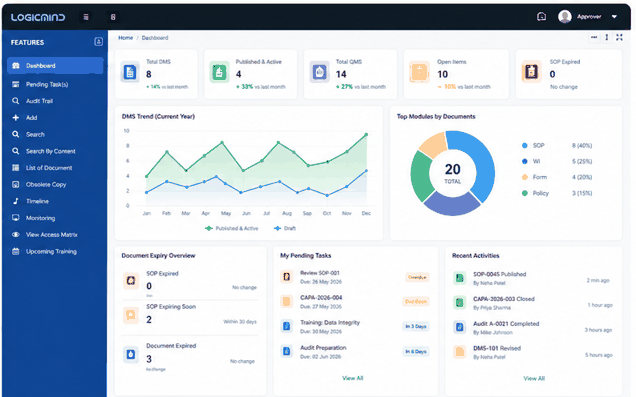Click Due Soon badge on CAPA-2026-004
Image resolution: width=636 pixels, height=397 pixels.
(x=416, y=302)
